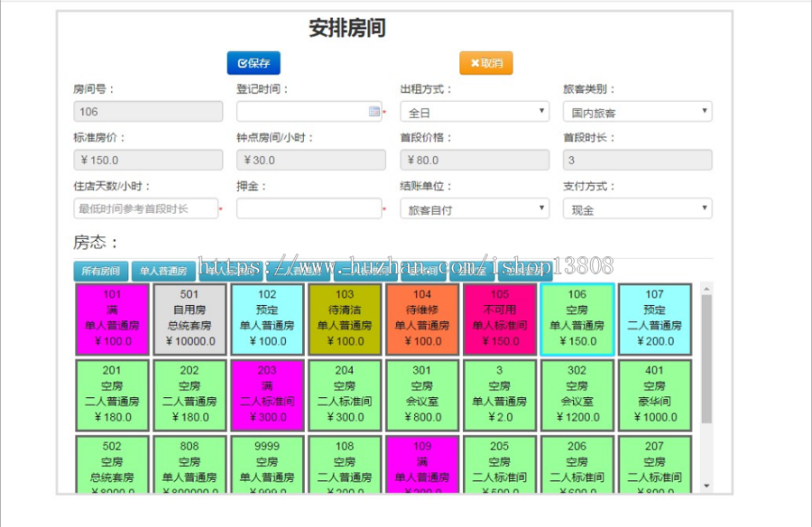Select room card 9999 空房
The height and width of the screenshot is (527, 812).
(267, 465)
